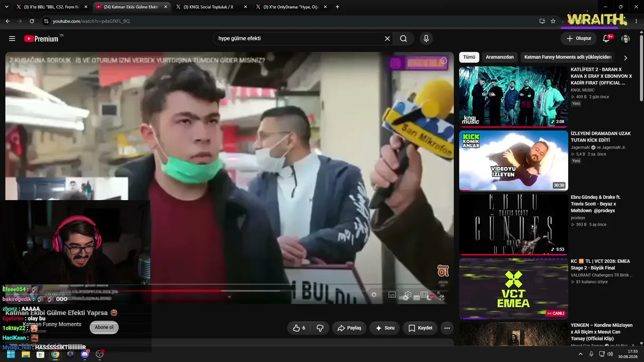The image size is (644, 362).
Task: Open the volume control in the system tray
Action: pos(610,354)
